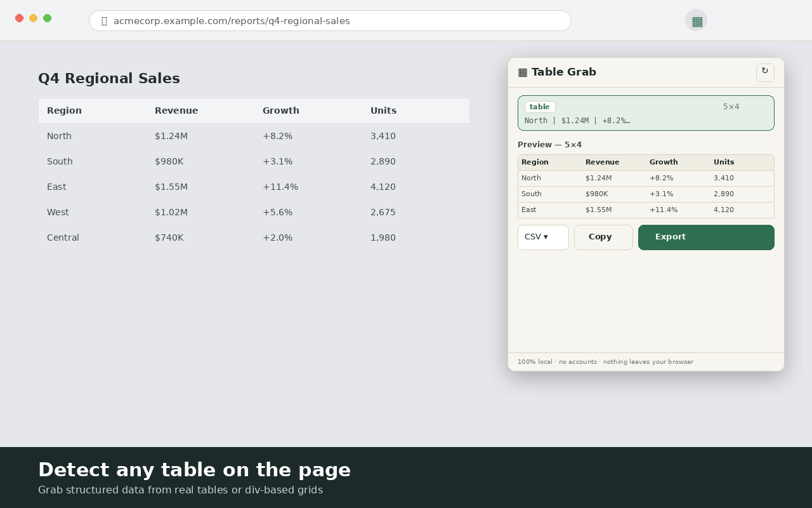Click the $740K revenue cell

pos(169,237)
